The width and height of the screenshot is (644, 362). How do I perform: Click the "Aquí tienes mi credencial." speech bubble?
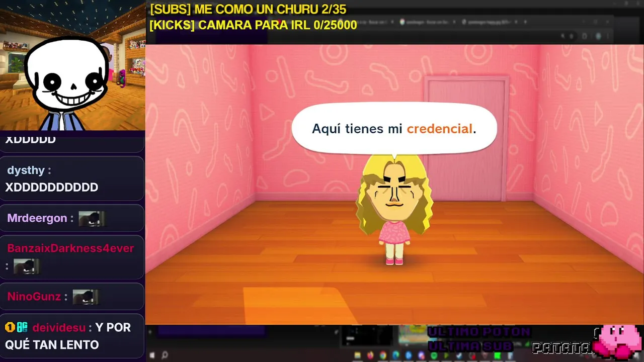coord(394,129)
